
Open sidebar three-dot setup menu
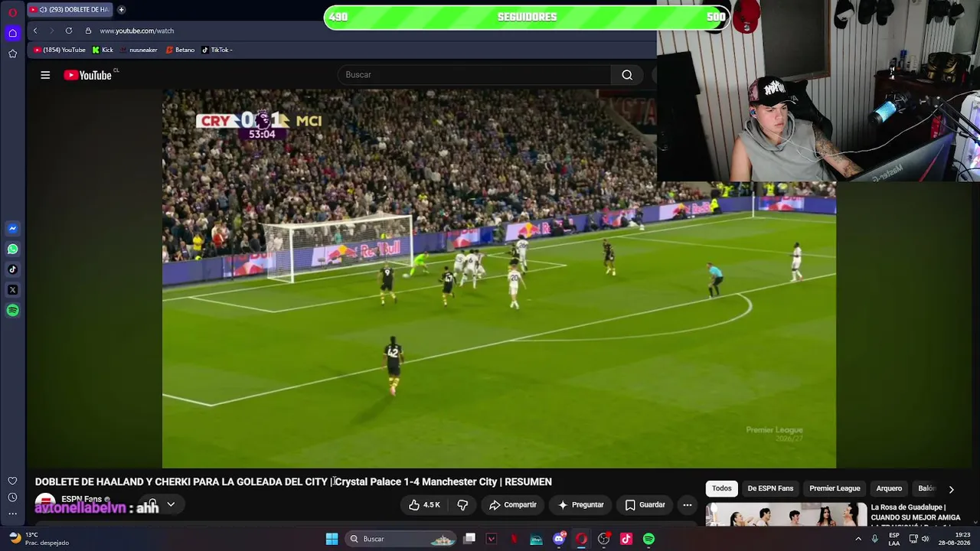click(12, 514)
